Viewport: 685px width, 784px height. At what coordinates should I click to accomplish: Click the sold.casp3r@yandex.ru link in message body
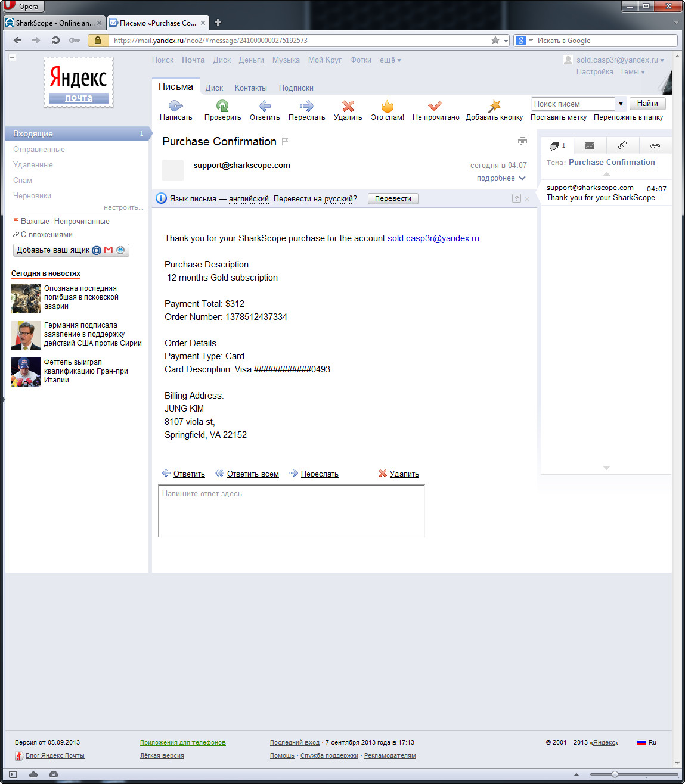433,238
